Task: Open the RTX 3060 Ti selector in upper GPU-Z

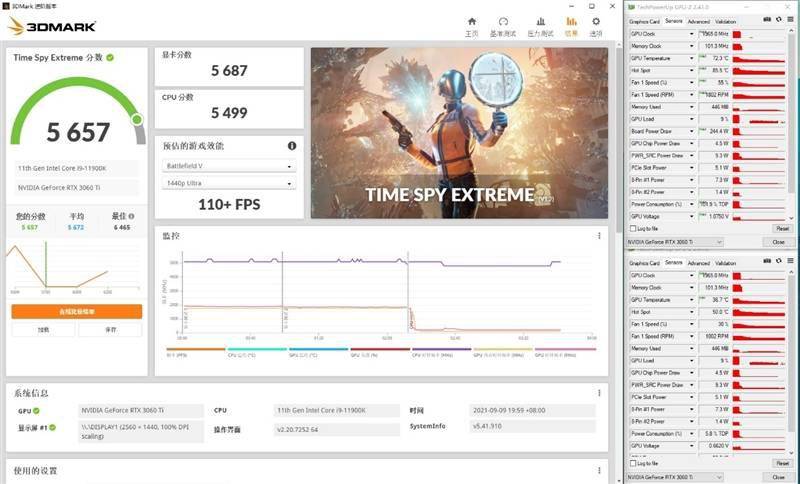Action: [675, 242]
